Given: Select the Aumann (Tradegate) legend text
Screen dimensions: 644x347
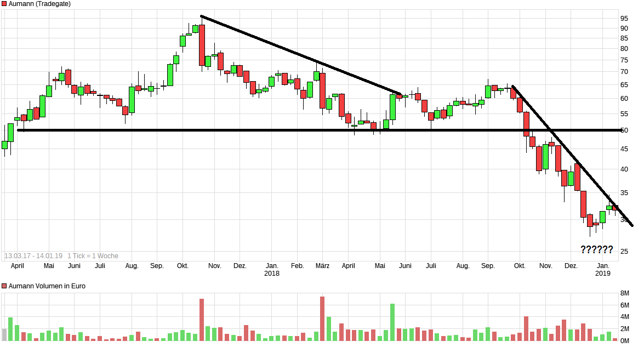Looking at the screenshot, I should pyautogui.click(x=40, y=3).
